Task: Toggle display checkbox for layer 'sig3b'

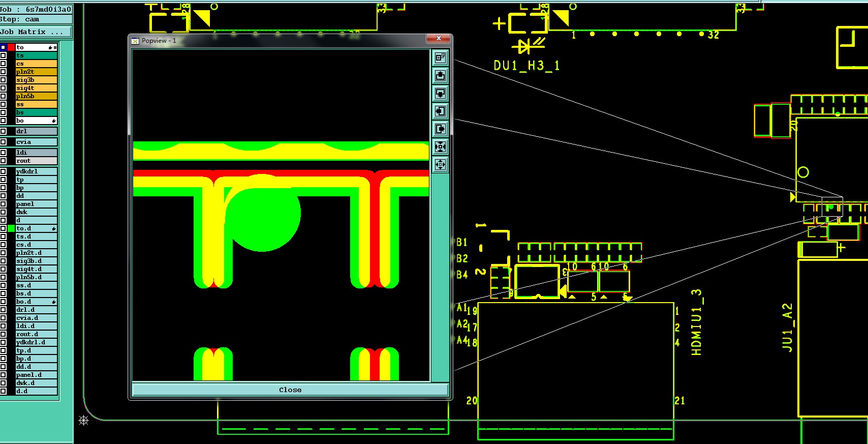Action: pyautogui.click(x=3, y=80)
